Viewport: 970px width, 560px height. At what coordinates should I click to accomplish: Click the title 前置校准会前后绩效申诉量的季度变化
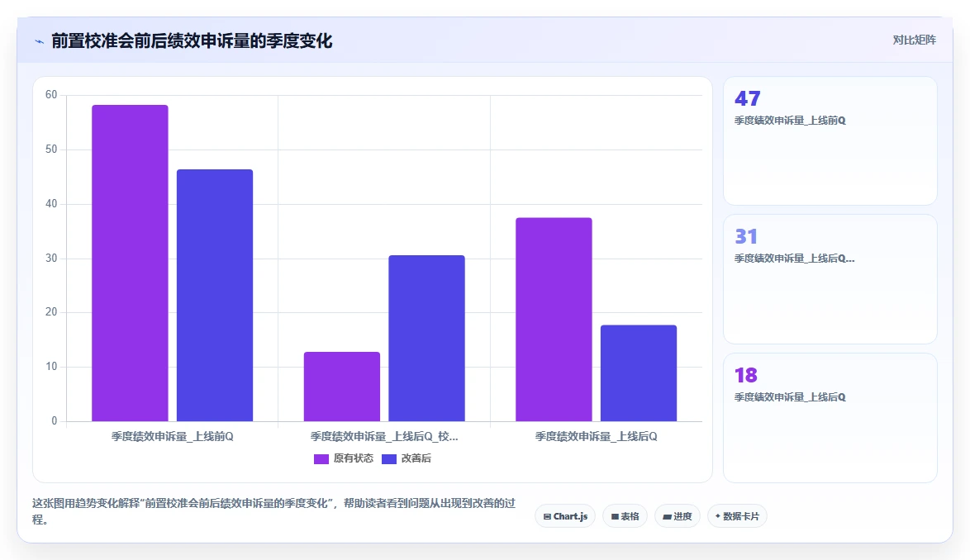[192, 41]
